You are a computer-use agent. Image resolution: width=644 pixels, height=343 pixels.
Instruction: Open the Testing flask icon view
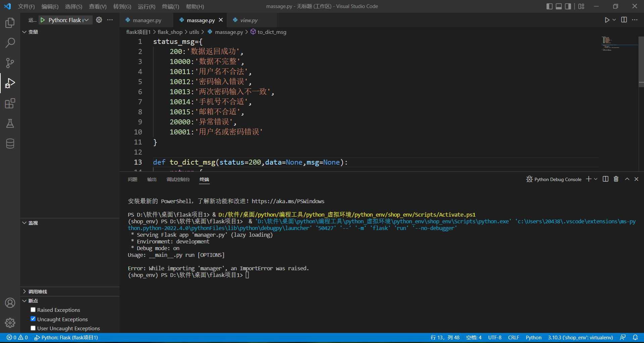(10, 123)
